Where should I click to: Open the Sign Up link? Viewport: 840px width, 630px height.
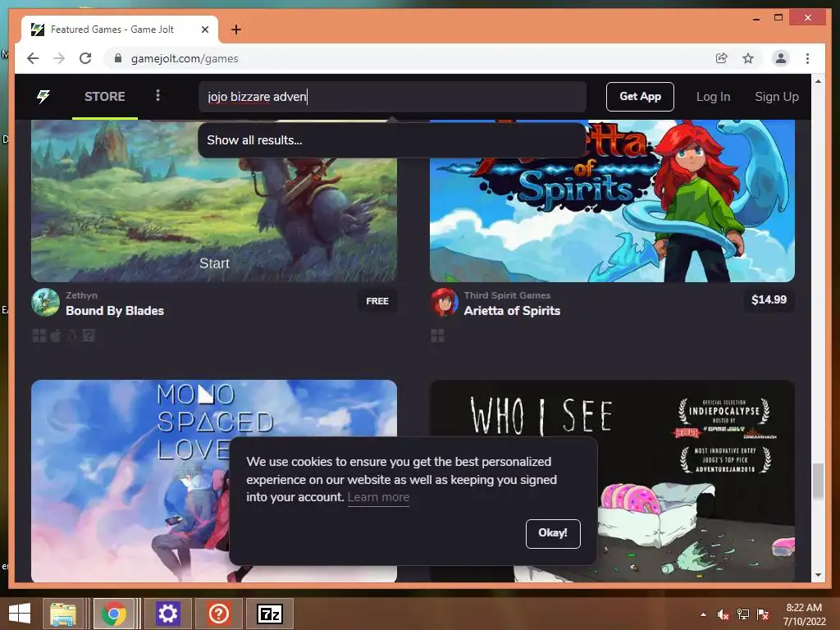coord(776,97)
